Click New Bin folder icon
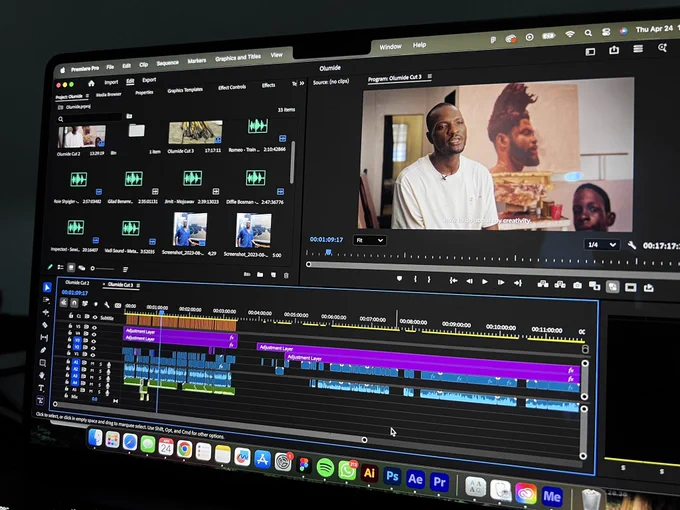 (x=260, y=275)
